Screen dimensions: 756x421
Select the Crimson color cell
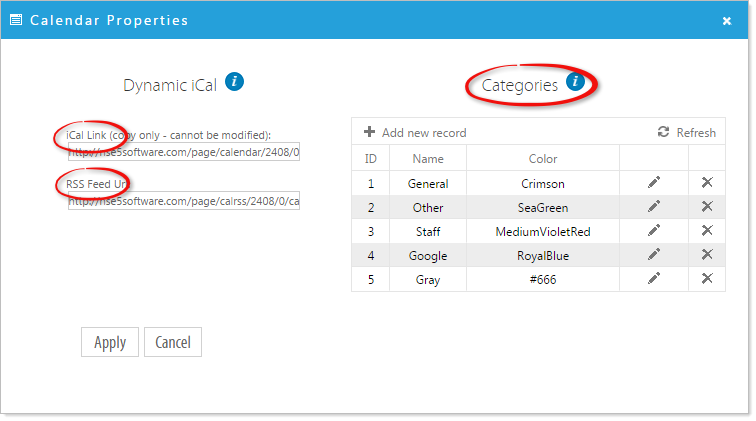click(543, 184)
